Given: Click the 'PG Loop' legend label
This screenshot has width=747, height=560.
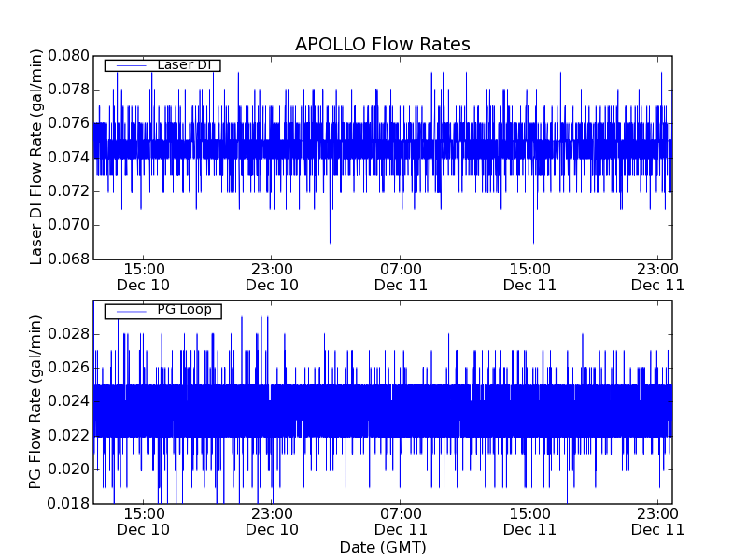Looking at the screenshot, I should (184, 310).
